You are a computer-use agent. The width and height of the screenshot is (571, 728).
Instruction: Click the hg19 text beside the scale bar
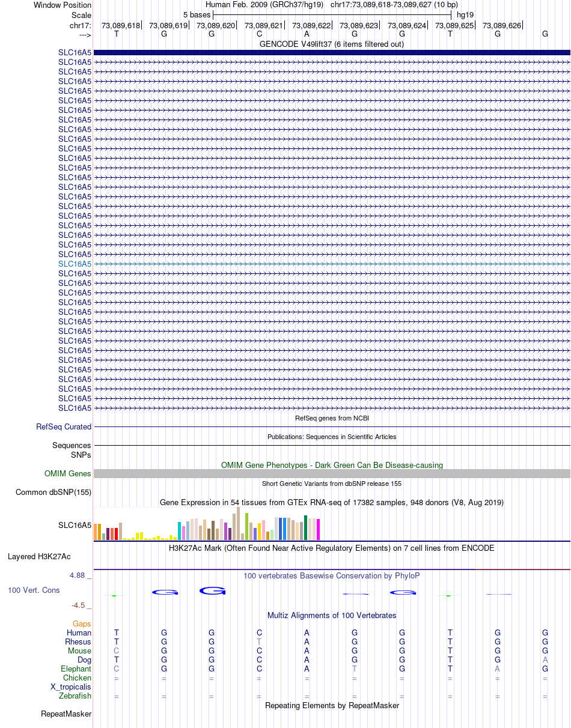(465, 14)
